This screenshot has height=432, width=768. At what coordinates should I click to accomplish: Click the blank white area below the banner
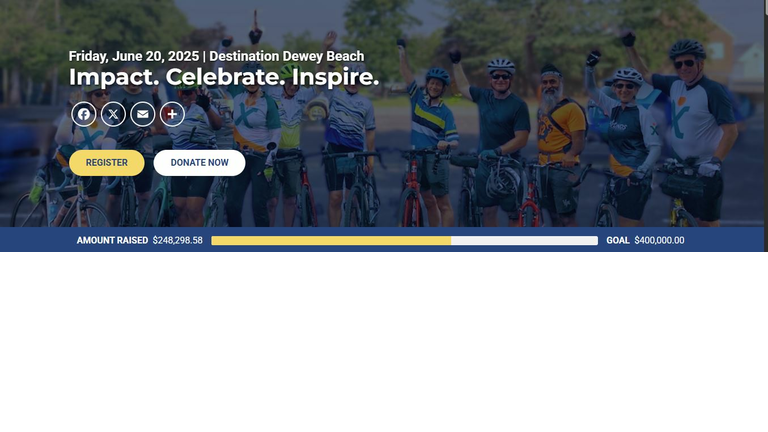point(382,343)
